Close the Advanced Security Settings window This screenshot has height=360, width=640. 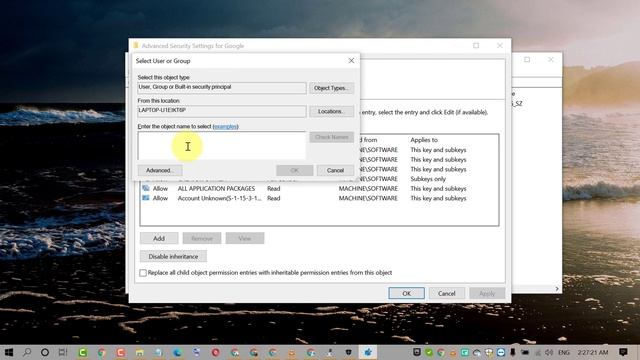[500, 46]
